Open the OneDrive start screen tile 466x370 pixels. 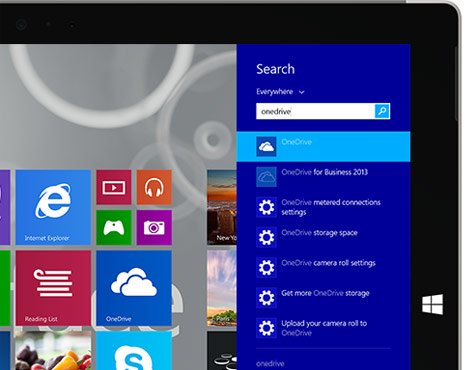point(134,288)
